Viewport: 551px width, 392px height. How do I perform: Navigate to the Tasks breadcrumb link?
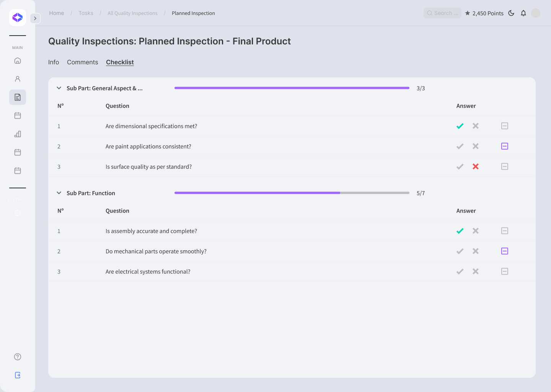[x=86, y=13]
